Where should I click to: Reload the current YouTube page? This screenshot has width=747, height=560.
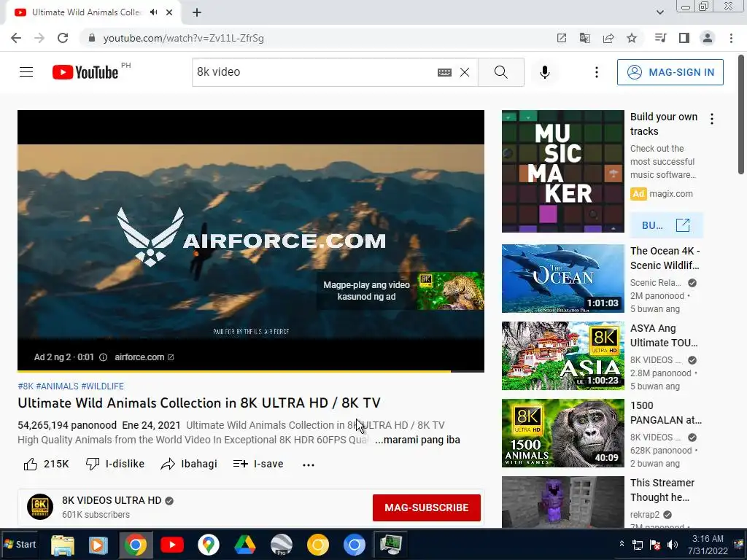pyautogui.click(x=63, y=38)
